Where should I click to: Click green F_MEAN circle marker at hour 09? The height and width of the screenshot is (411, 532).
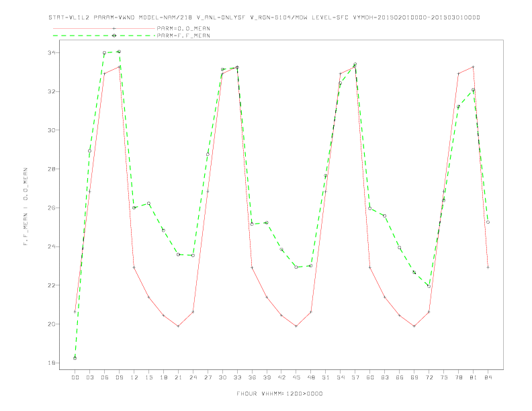119,52
